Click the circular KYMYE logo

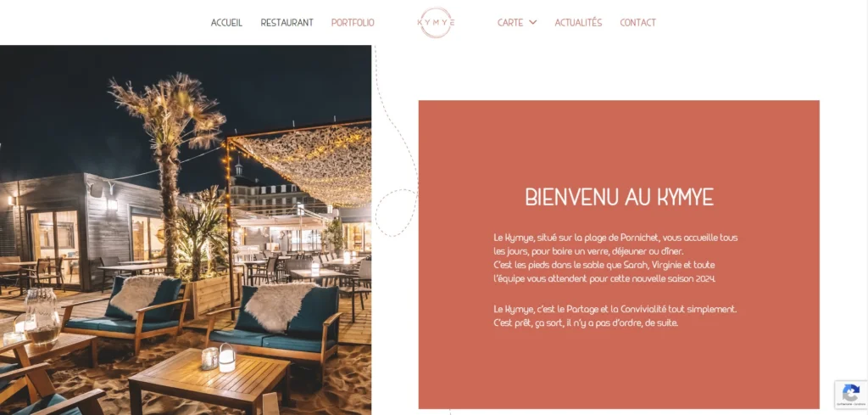[436, 23]
